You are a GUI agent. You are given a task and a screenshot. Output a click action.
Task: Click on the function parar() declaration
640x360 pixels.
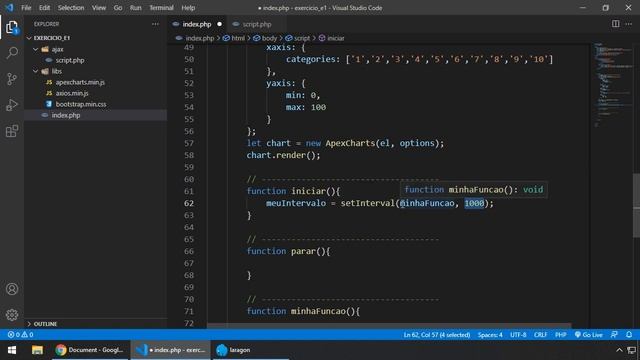[288, 251]
